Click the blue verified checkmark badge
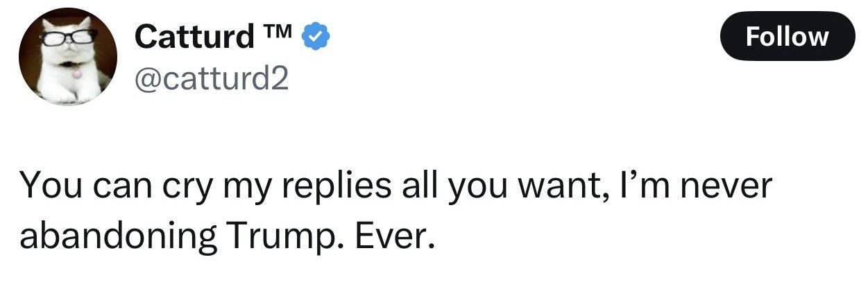The width and height of the screenshot is (868, 289). tap(315, 37)
